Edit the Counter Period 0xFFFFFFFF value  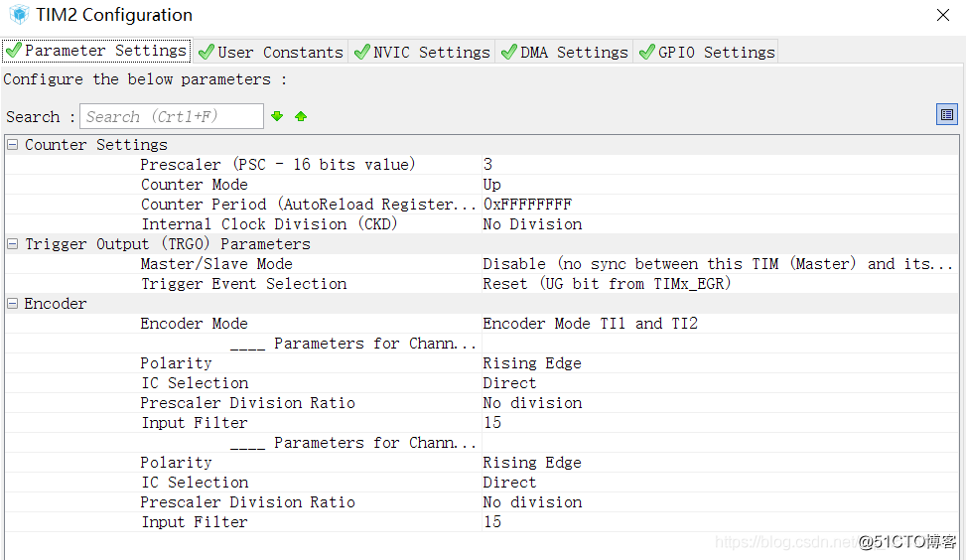pyautogui.click(x=527, y=205)
